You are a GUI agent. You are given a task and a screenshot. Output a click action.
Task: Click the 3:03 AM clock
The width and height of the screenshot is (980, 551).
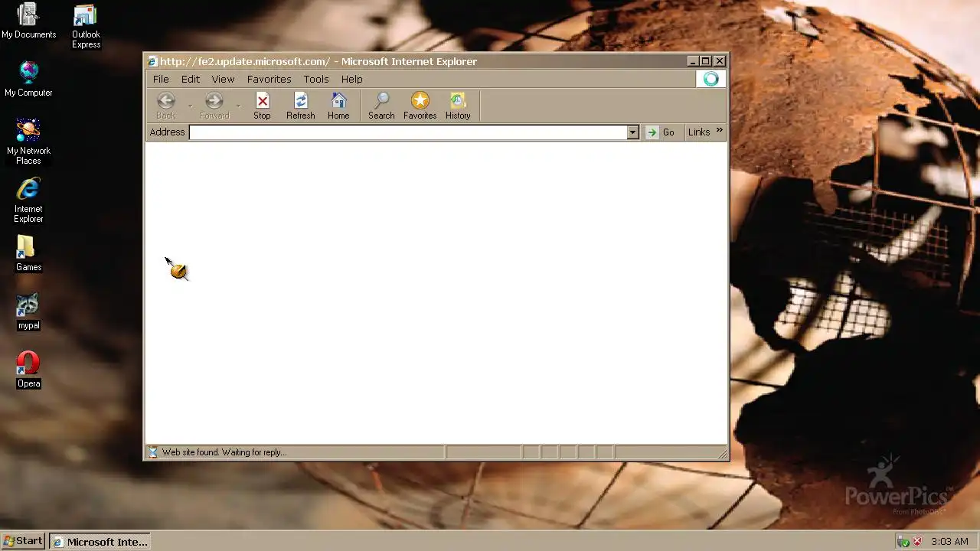click(949, 542)
